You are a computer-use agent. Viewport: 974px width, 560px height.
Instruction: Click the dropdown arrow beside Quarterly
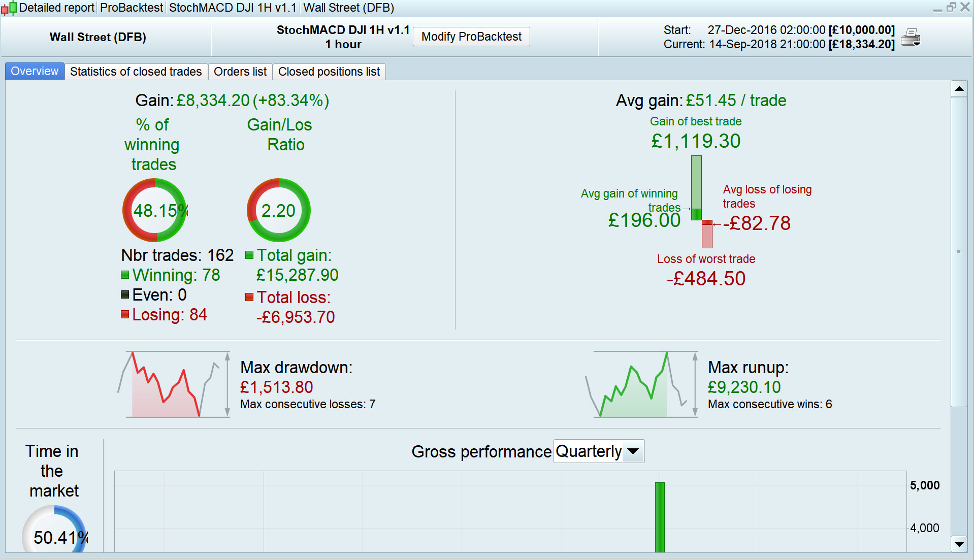pos(633,451)
